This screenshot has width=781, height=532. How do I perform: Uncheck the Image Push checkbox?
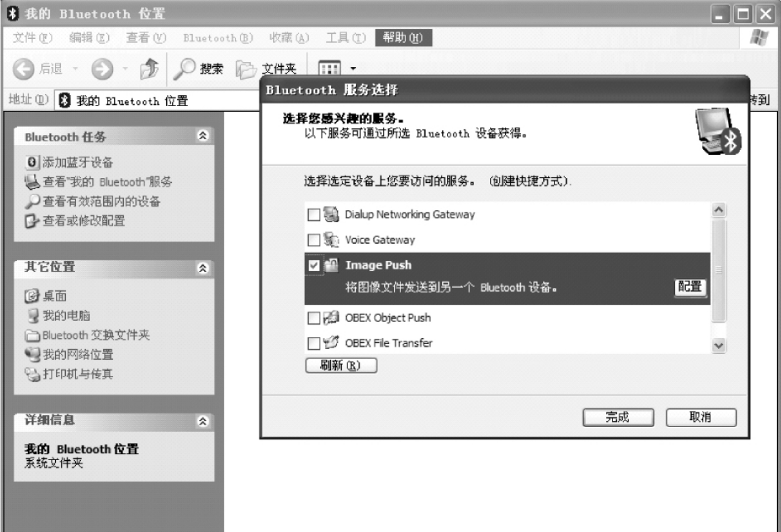tap(314, 266)
